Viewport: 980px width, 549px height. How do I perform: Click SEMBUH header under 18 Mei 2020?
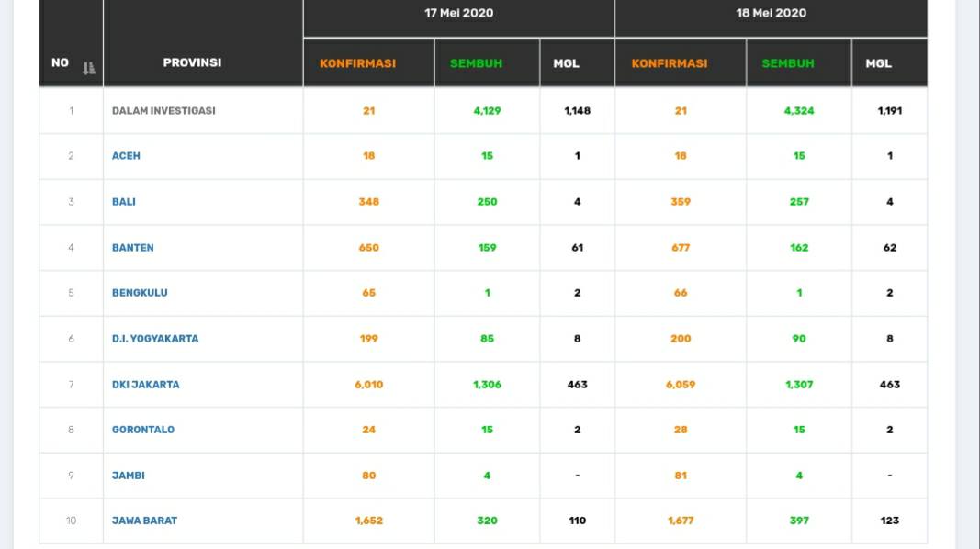click(788, 64)
